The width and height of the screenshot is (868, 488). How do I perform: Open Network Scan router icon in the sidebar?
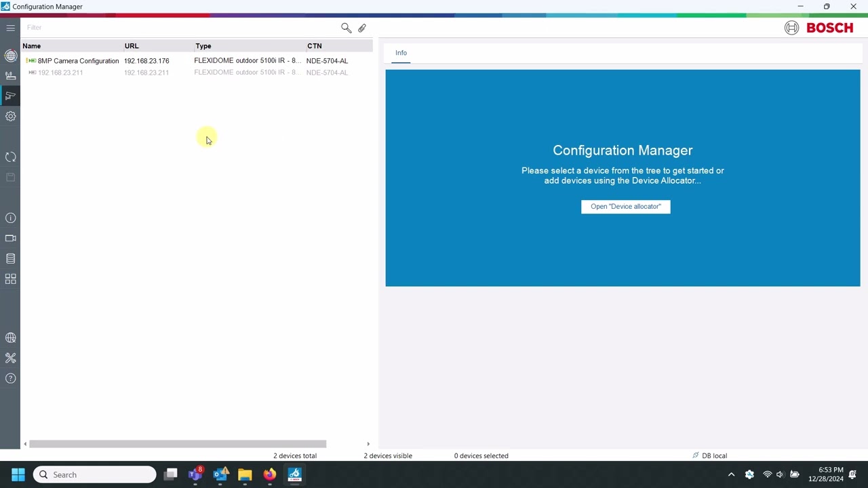(x=10, y=75)
